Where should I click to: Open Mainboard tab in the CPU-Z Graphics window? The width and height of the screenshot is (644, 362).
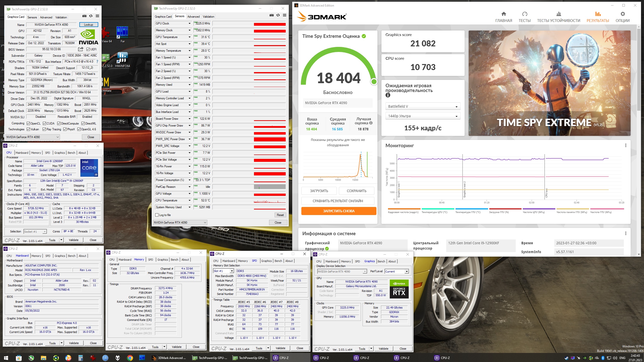(332, 261)
